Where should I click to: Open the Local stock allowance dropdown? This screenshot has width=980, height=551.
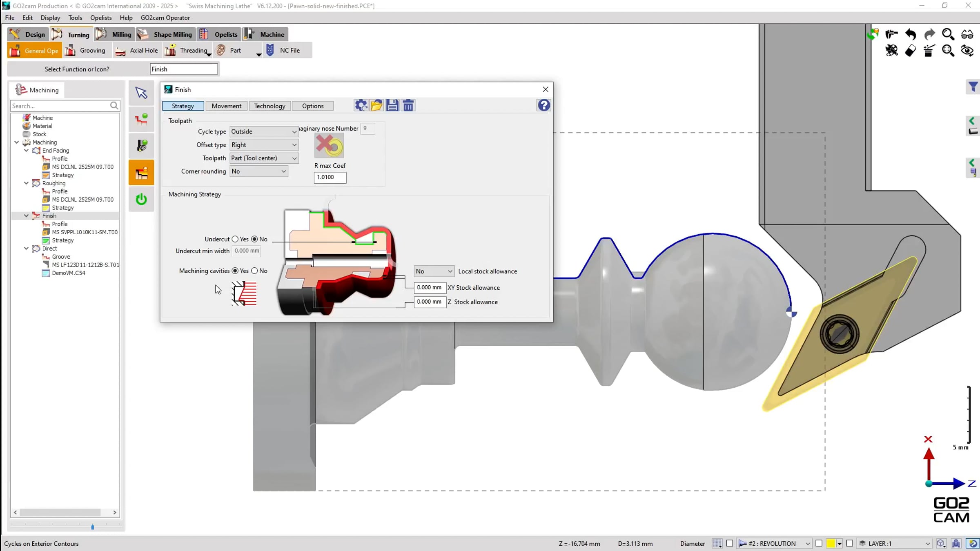pyautogui.click(x=434, y=271)
